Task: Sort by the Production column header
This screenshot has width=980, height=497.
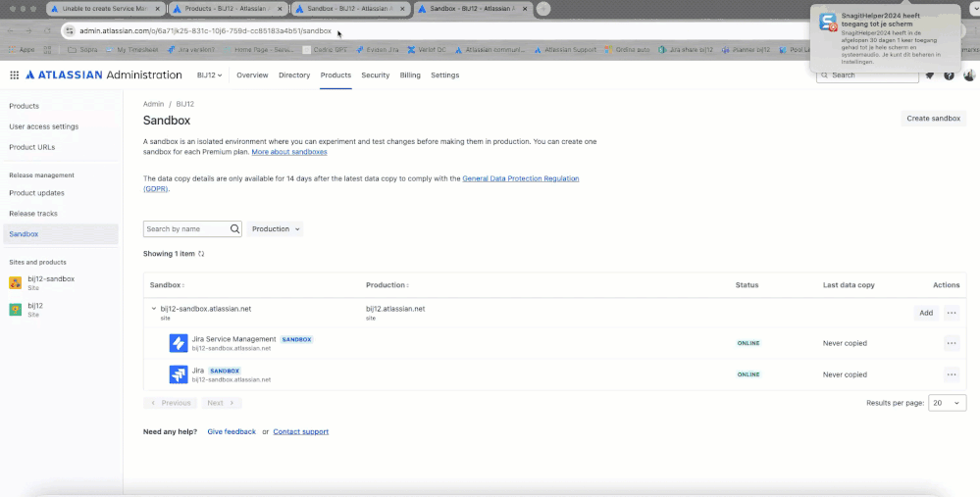Action: [x=387, y=285]
